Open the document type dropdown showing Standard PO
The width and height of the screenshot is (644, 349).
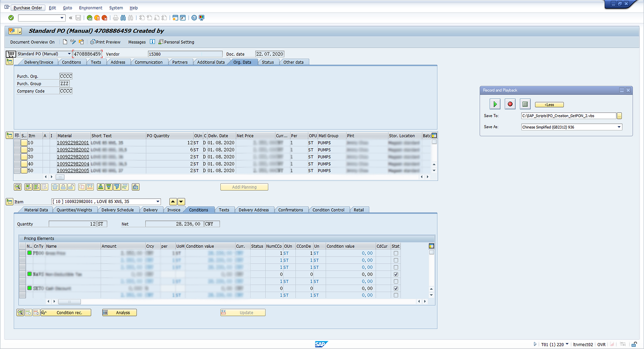[69, 53]
